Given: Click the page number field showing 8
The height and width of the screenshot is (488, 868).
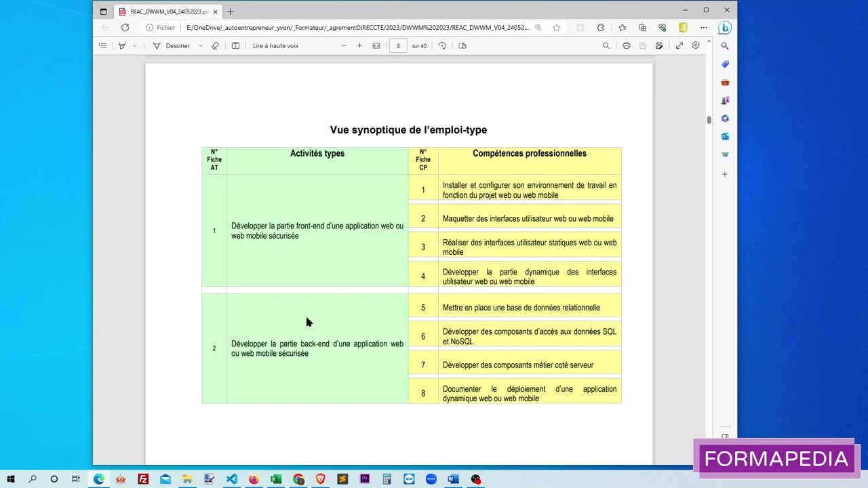Looking at the screenshot, I should [x=398, y=45].
